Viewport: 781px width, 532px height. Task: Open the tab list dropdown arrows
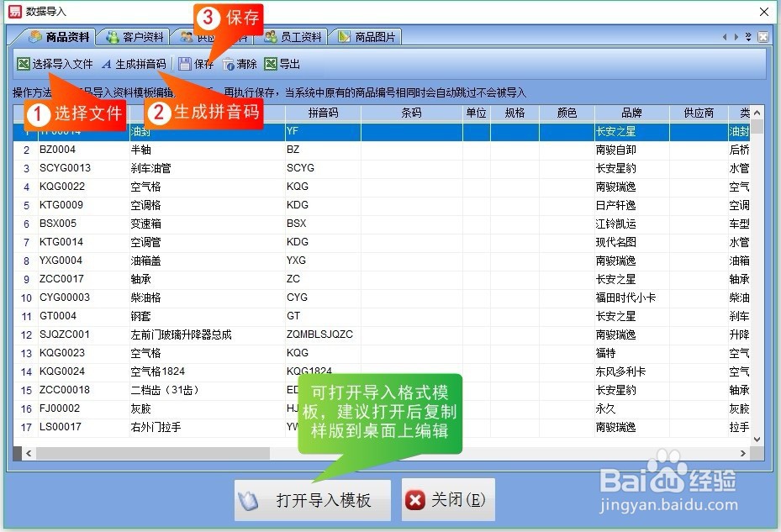tap(747, 37)
